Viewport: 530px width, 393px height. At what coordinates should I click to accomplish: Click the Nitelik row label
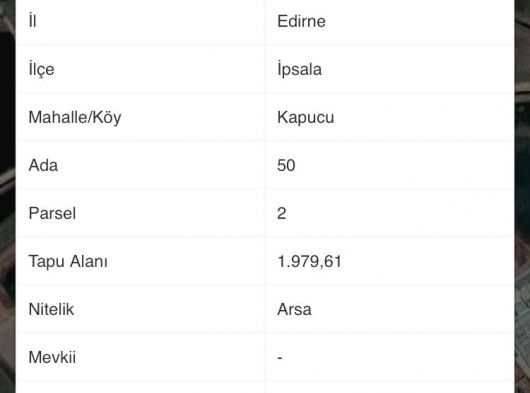[51, 309]
